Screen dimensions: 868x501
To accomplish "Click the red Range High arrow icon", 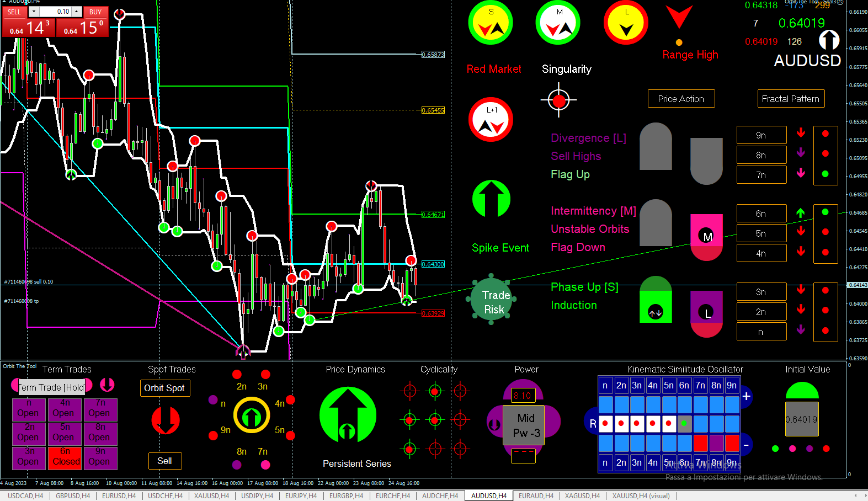I will click(679, 18).
